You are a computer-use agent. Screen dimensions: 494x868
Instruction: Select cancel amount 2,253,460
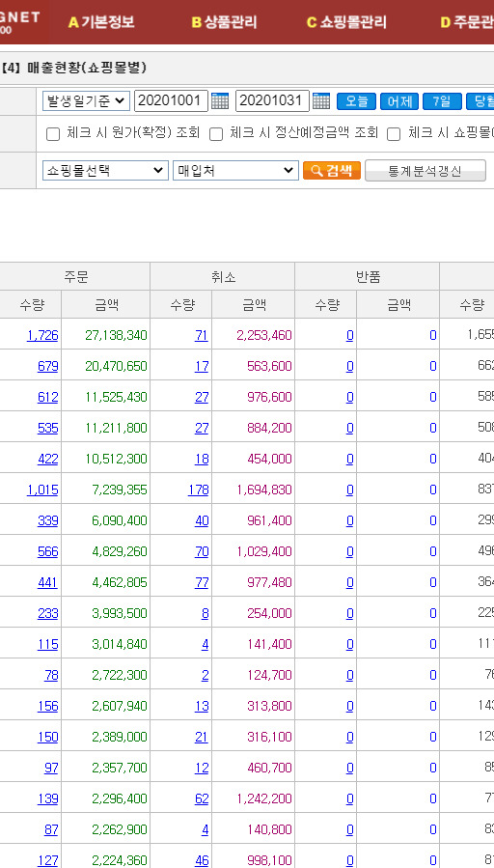(x=263, y=335)
